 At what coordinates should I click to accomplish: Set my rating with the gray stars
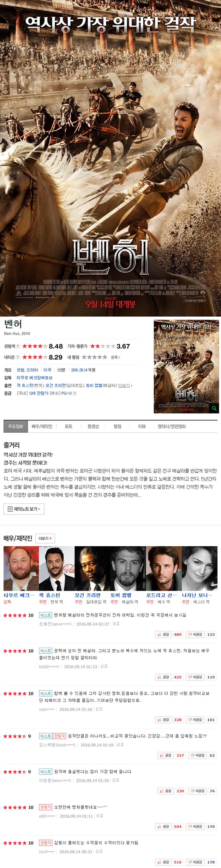[94, 357]
